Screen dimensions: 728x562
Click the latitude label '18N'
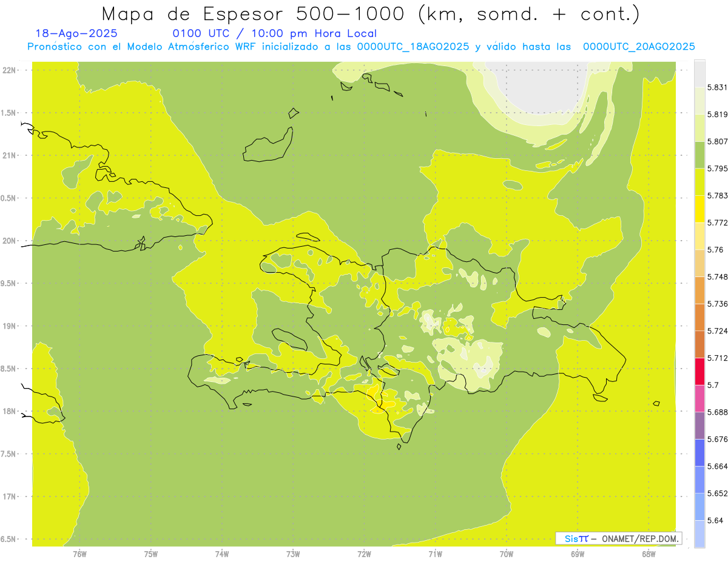(x=10, y=411)
